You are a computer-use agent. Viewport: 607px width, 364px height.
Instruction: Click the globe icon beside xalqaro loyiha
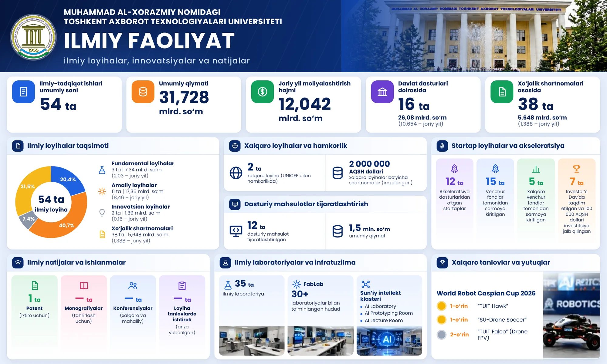click(x=236, y=173)
